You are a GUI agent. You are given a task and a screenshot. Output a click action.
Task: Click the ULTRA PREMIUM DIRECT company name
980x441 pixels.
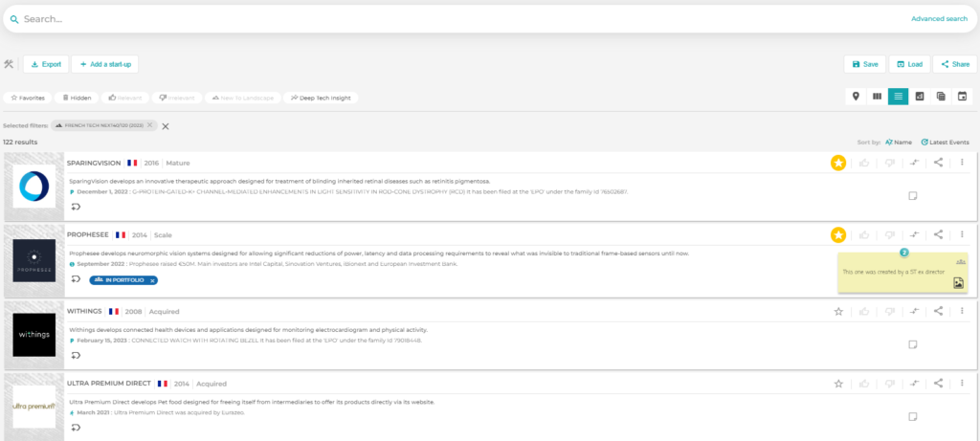109,384
